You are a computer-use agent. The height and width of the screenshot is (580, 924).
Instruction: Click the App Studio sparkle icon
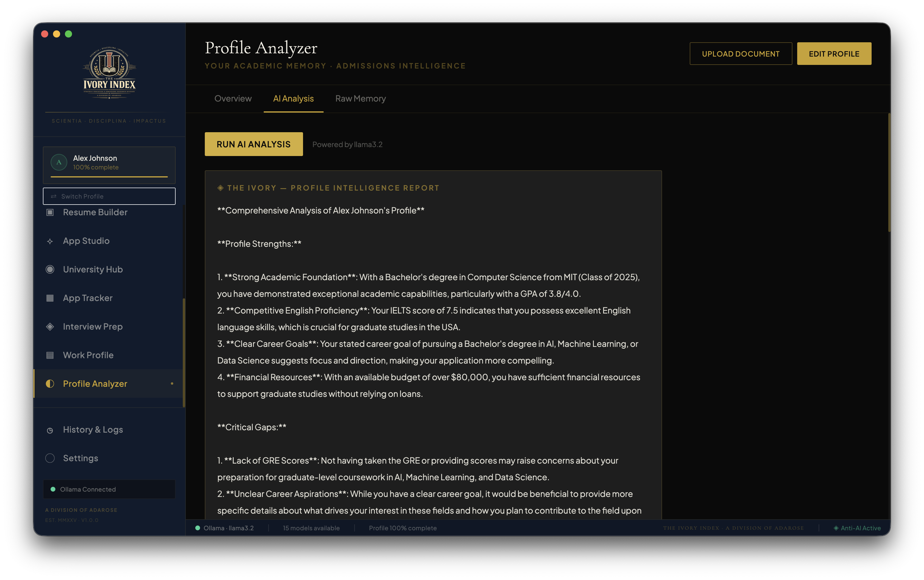[50, 241]
